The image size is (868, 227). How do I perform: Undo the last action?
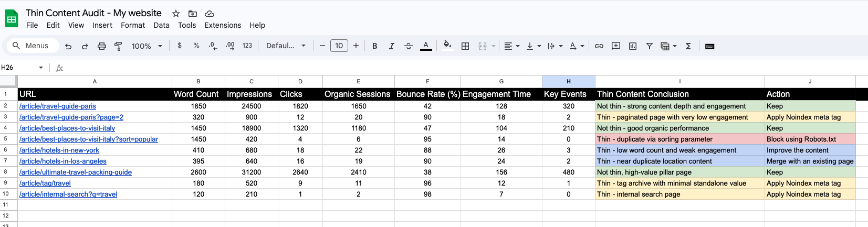pyautogui.click(x=68, y=46)
